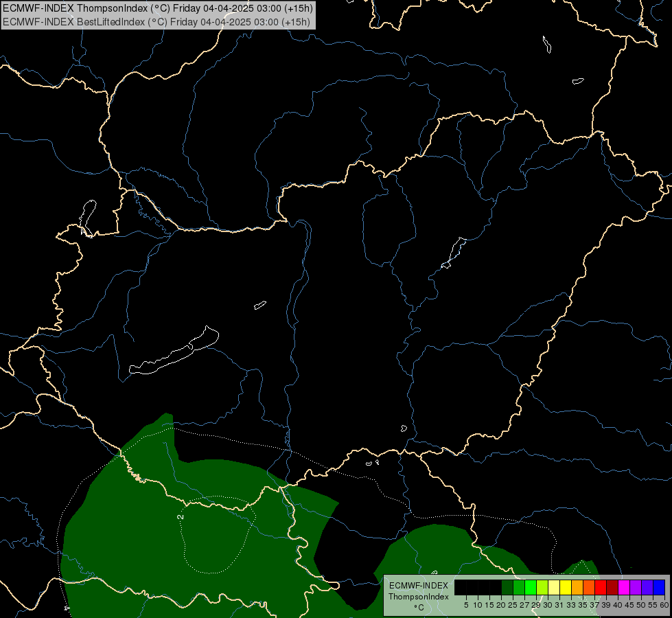Click the dark red 39–40 legend swatch
672x618 pixels.
point(612,587)
